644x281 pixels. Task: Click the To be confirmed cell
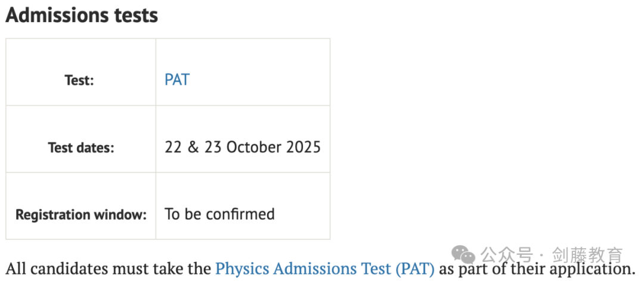click(243, 206)
